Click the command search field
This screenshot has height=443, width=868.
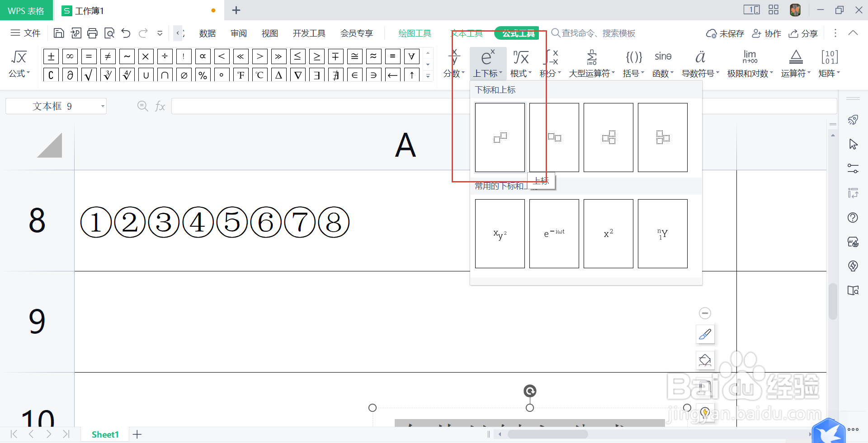tap(593, 33)
